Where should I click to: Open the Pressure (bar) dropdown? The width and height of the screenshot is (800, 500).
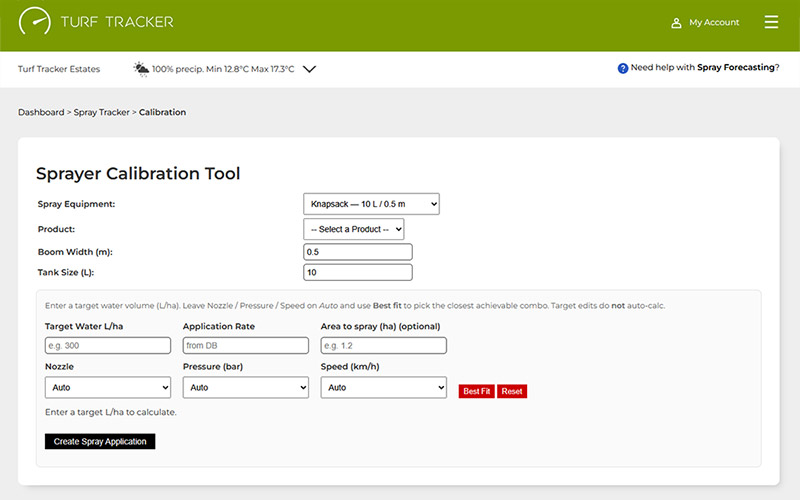245,387
